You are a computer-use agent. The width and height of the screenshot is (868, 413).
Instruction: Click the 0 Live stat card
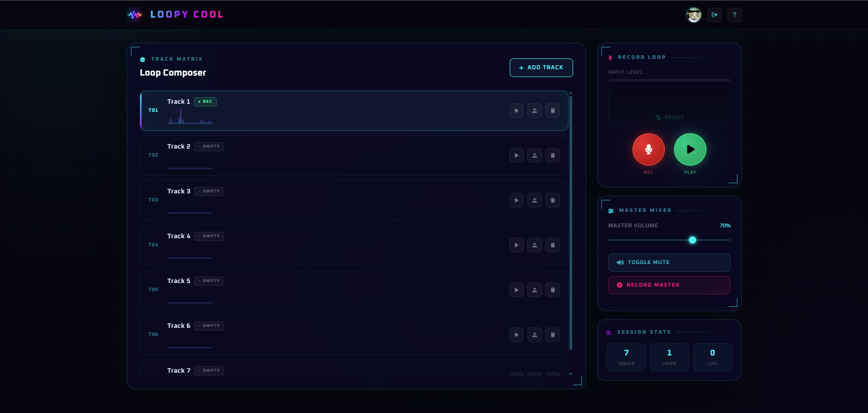pyautogui.click(x=712, y=357)
